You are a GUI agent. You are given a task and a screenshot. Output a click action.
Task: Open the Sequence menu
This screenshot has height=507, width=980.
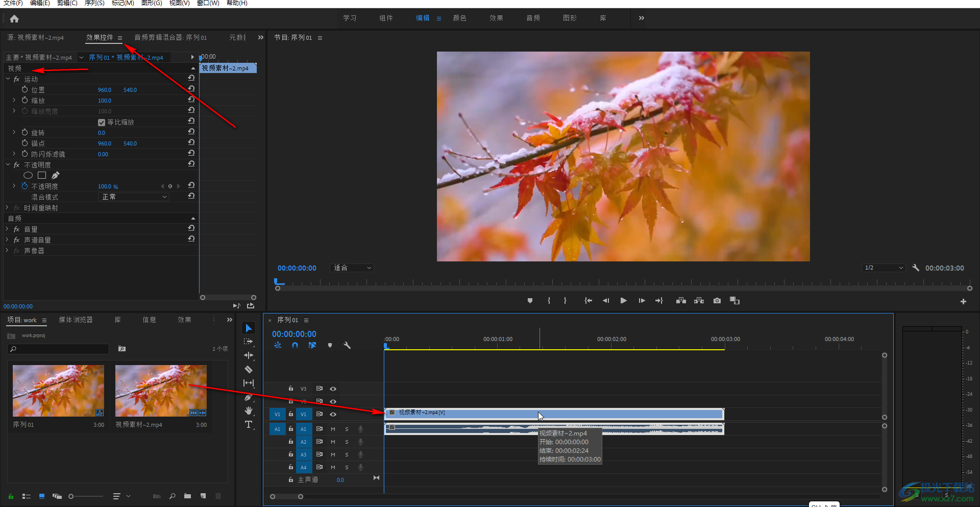94,3
